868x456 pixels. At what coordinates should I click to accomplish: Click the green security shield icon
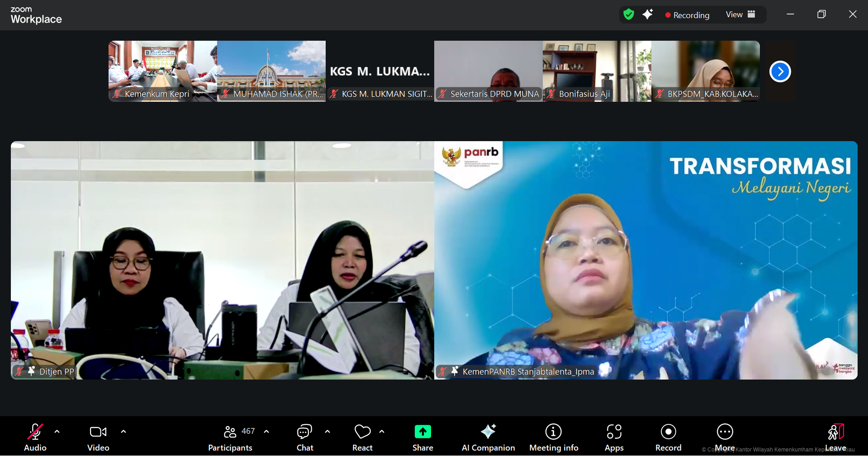pos(629,14)
